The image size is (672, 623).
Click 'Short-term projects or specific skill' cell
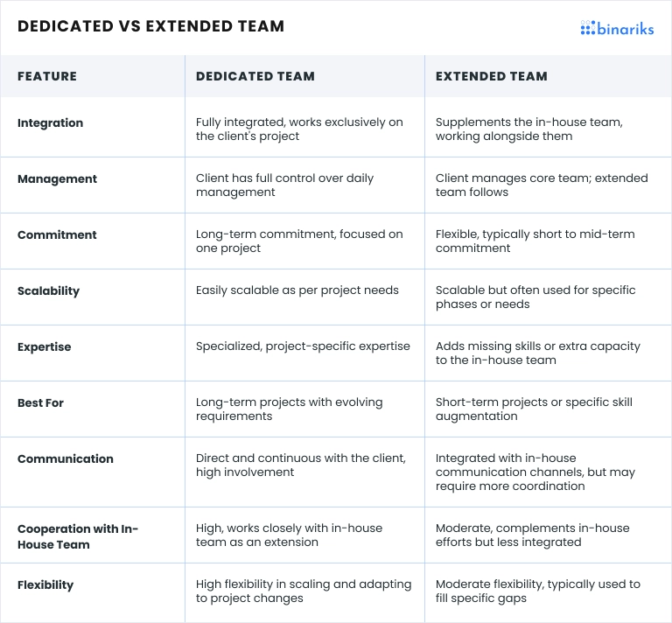(534, 409)
